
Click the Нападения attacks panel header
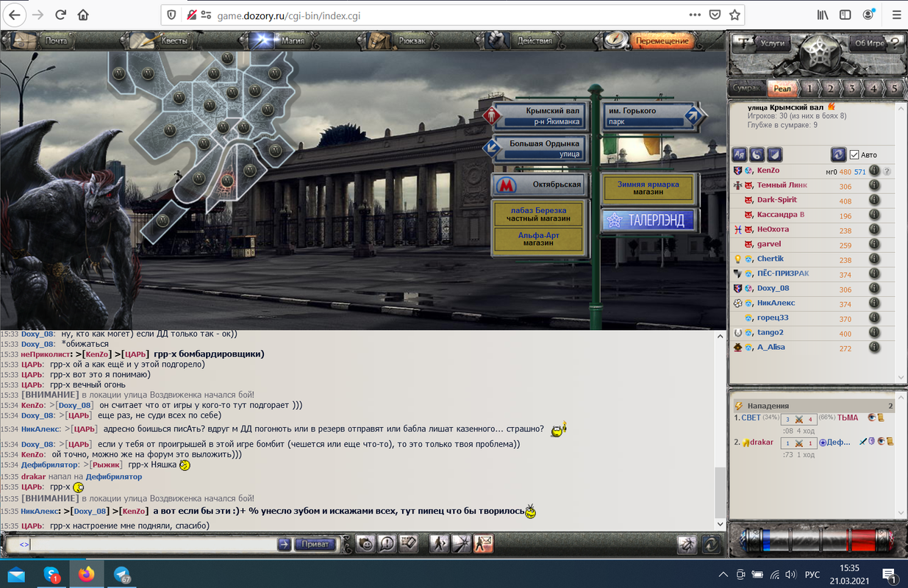coord(813,405)
